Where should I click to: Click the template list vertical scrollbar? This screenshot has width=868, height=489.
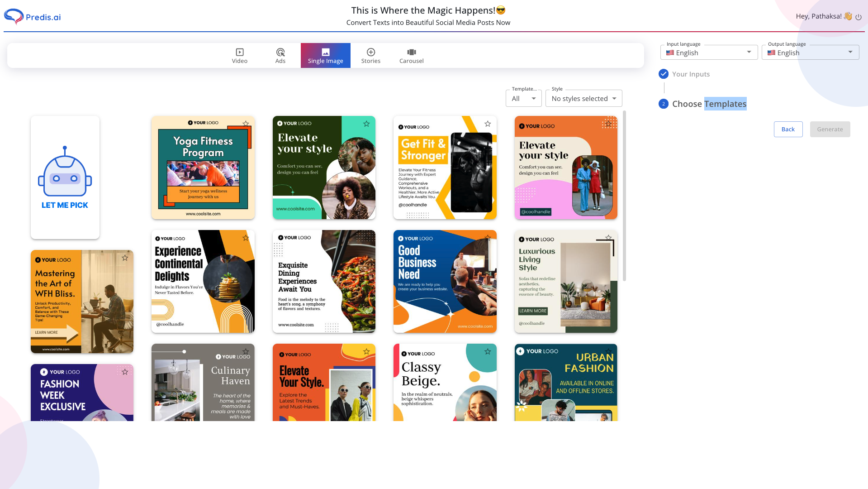(x=625, y=196)
